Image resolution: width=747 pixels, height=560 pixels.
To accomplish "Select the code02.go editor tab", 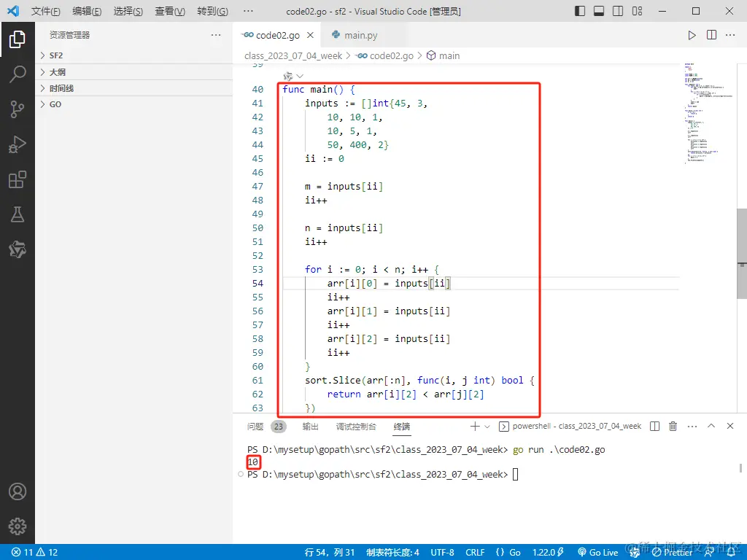I will click(x=277, y=35).
